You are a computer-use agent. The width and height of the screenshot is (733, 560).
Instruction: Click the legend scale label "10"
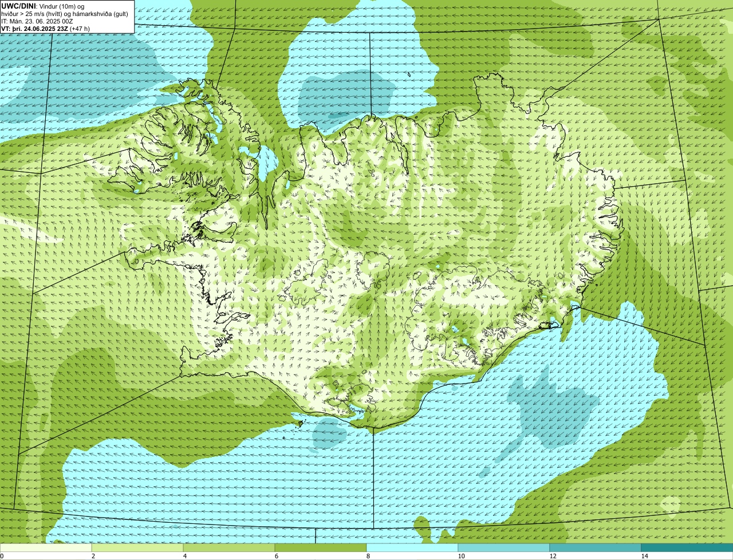[x=461, y=556]
